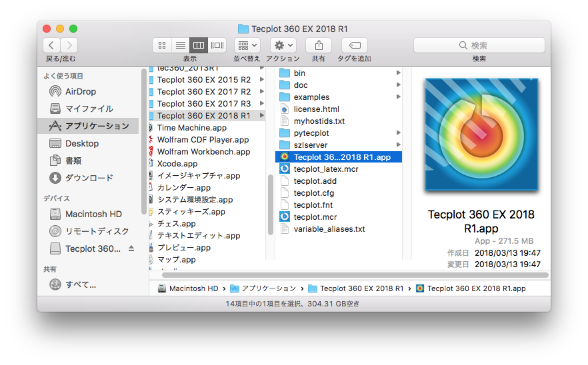Click the Tecplot app preview image
The height and width of the screenshot is (365, 588).
[x=481, y=134]
